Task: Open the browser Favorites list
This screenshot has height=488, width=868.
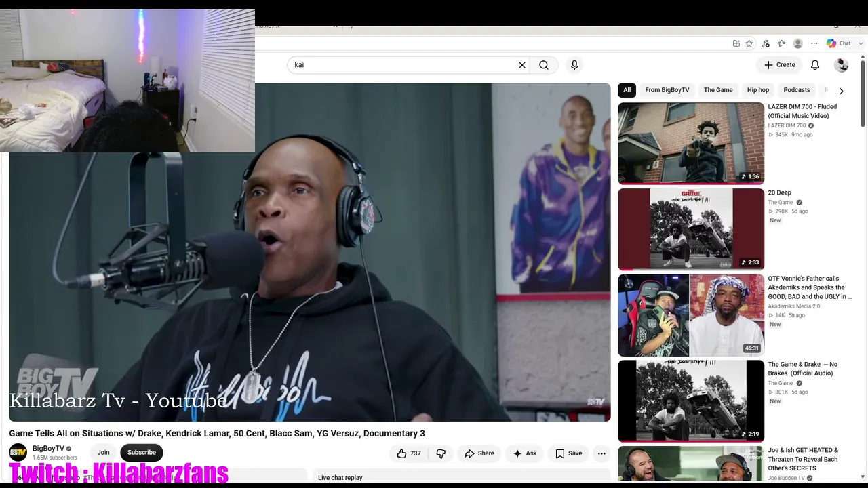Action: click(781, 43)
